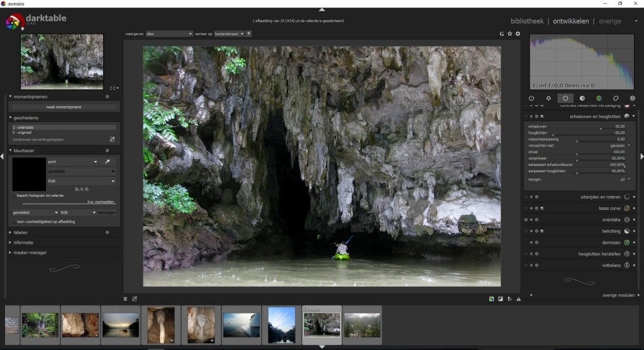The image size is (644, 350).
Task: Click the black picked color swatch
Action: pyautogui.click(x=29, y=175)
